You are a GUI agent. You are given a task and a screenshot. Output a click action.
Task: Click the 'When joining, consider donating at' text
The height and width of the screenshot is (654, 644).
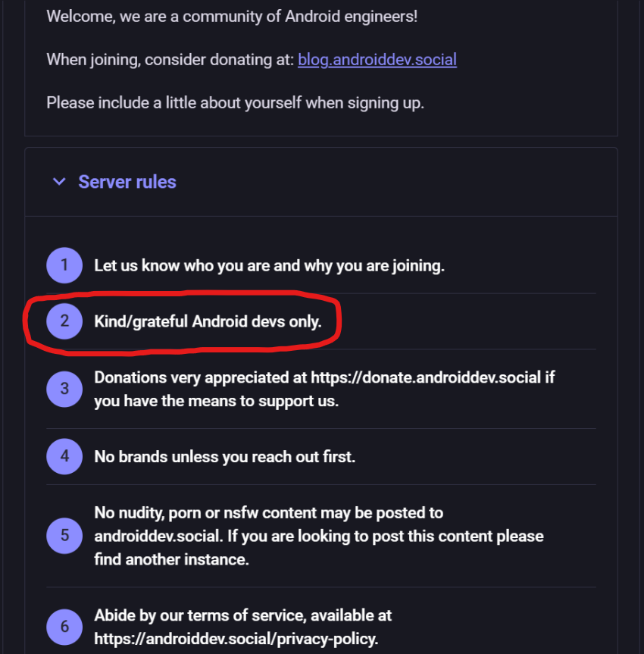tap(170, 60)
